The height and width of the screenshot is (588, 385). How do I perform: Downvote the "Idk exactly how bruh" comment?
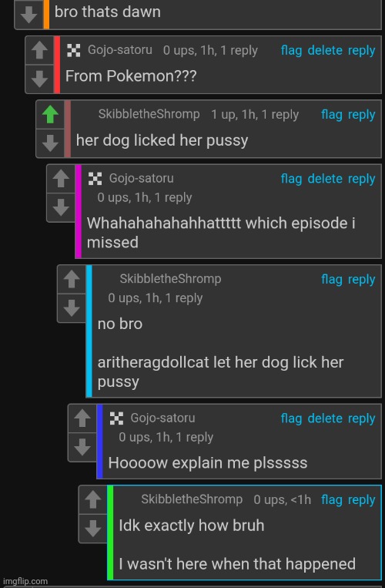coord(93,529)
